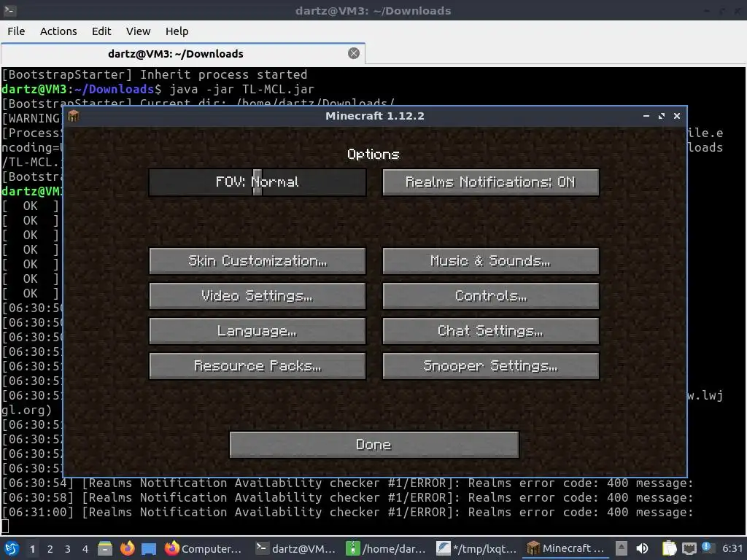Screen dimensions: 747x560
Task: Click the 'java -jar TL-MCL.jar' terminal command
Action: pos(242,89)
